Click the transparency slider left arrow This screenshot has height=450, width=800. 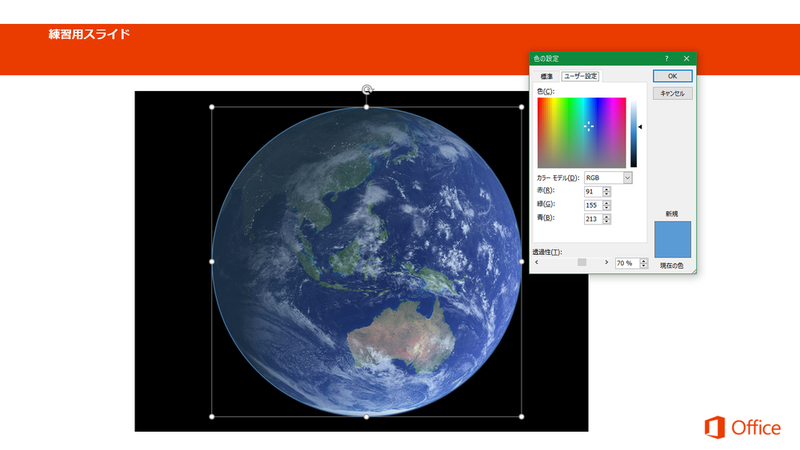[537, 262]
